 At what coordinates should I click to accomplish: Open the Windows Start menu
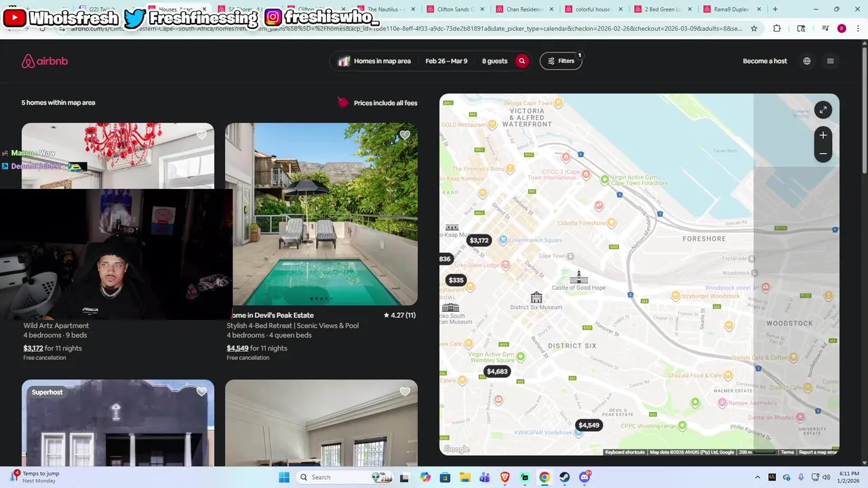tap(284, 477)
